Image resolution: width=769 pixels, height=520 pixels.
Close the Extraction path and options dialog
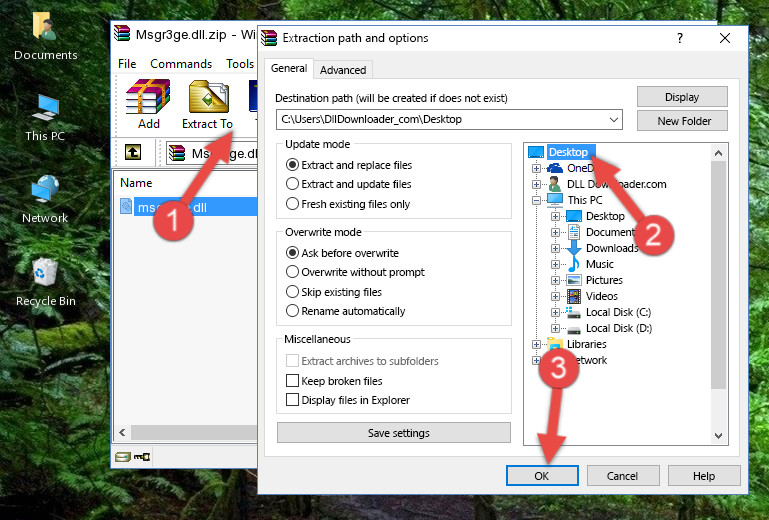725,38
